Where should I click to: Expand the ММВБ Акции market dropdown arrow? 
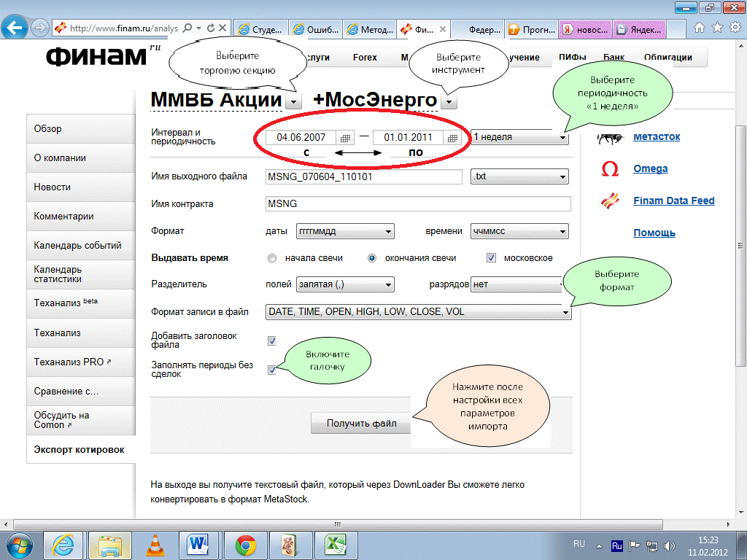point(294,101)
